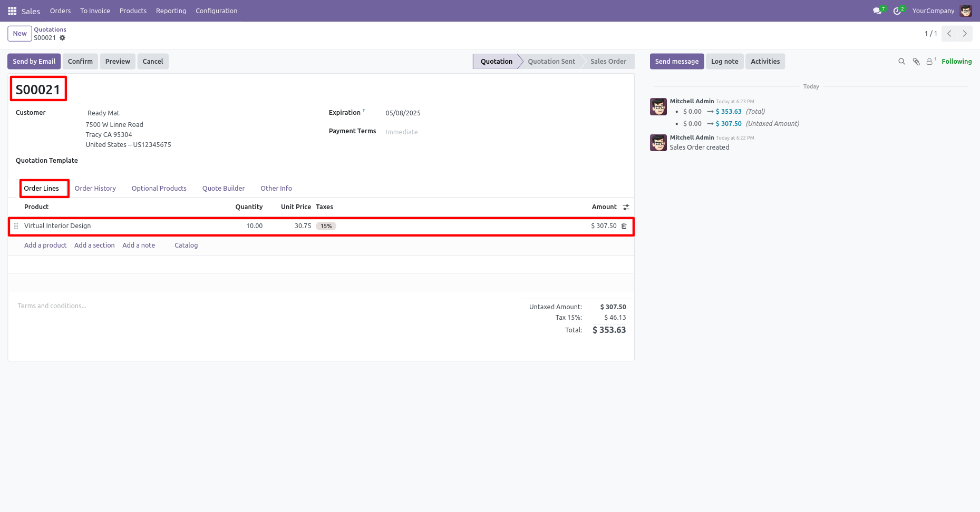Open the Quotations breadcrumb link
The image size is (980, 512).
50,29
